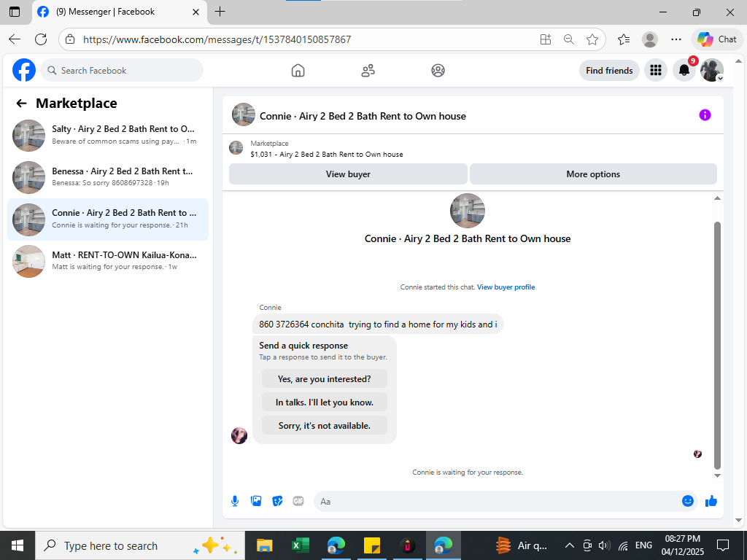This screenshot has width=747, height=560.
Task: Go back from Marketplace with the arrow
Action: [x=21, y=104]
